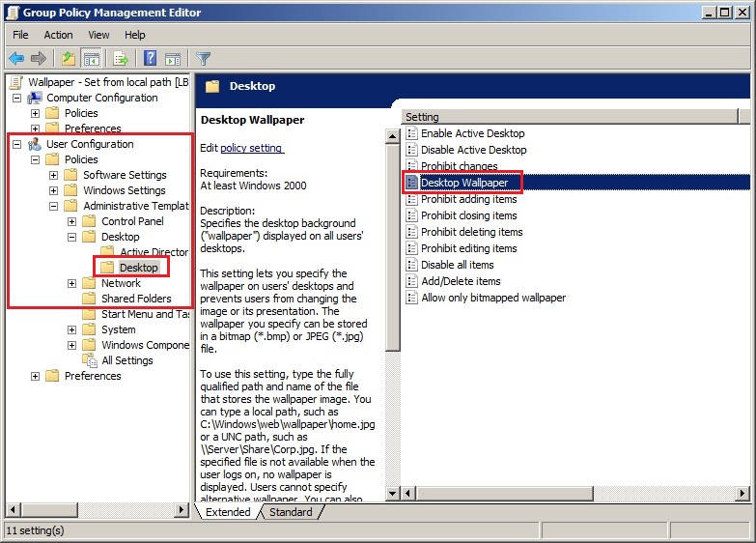
Task: Click the Back arrow toolbar icon
Action: pos(16,58)
